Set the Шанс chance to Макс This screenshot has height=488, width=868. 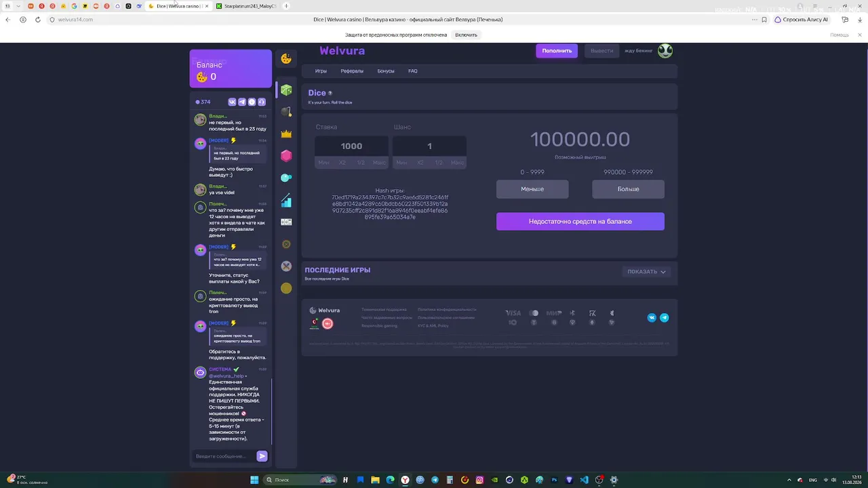click(457, 163)
